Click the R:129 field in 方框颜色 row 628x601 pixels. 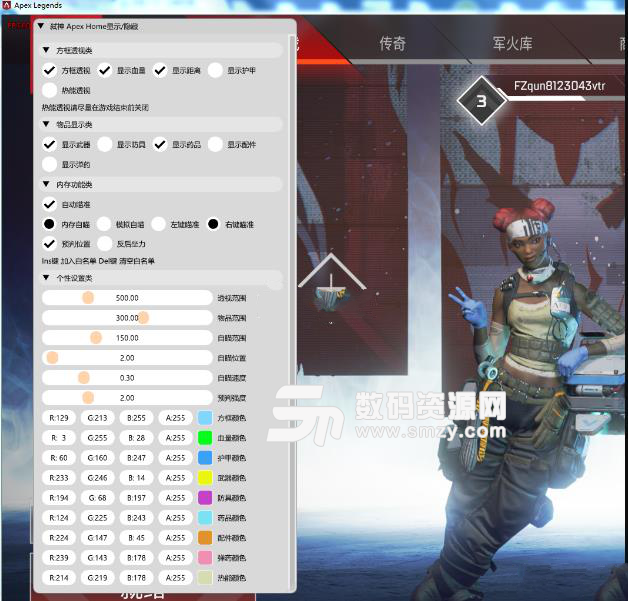(x=58, y=418)
